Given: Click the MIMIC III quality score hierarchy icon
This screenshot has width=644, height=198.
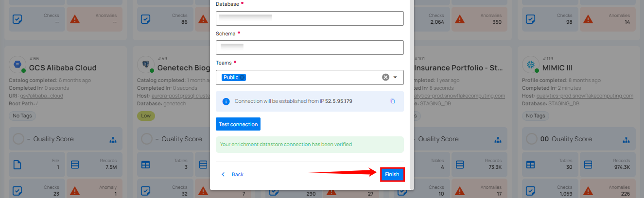Looking at the screenshot, I should (x=627, y=139).
